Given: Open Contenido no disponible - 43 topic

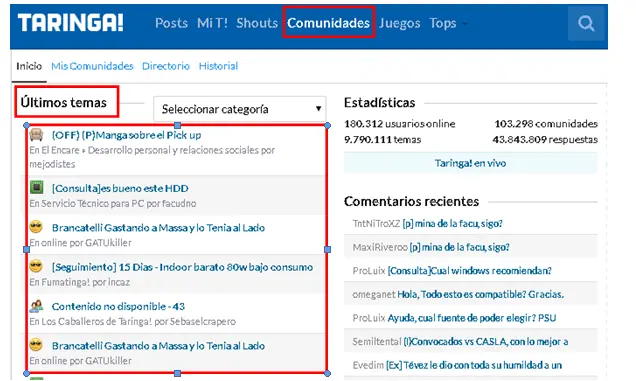Looking at the screenshot, I should click(118, 306).
